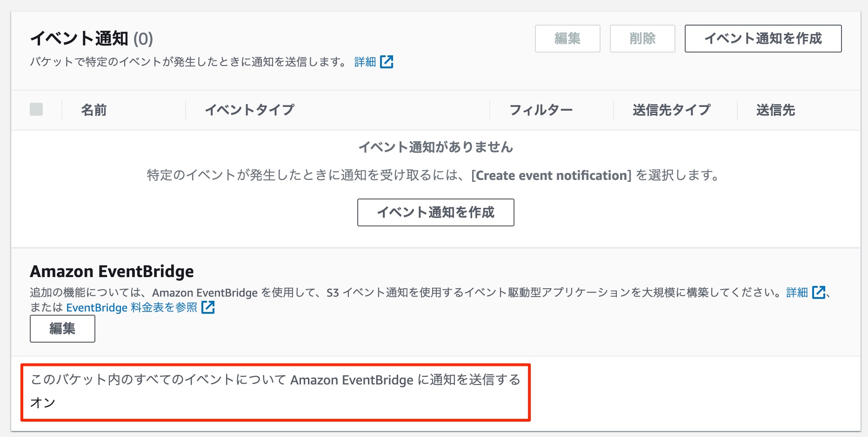This screenshot has width=868, height=437.
Task: Click the disabled 編集 button near top
Action: click(x=568, y=39)
